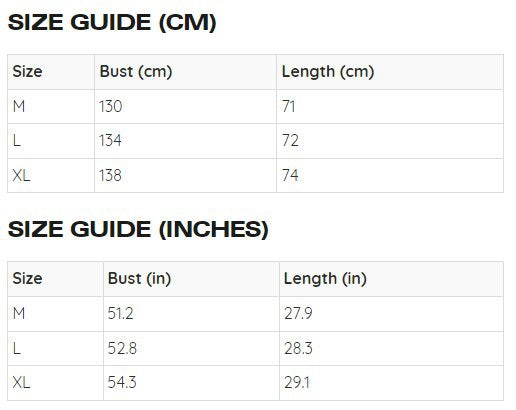
Task: Click the 27.9 length inches cell
Action: pos(391,314)
